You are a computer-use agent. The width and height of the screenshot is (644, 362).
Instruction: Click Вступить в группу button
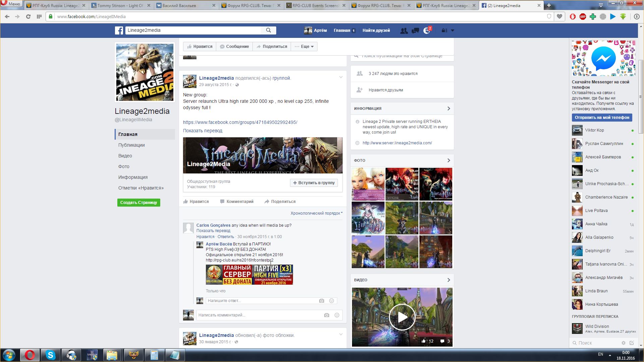click(x=314, y=183)
